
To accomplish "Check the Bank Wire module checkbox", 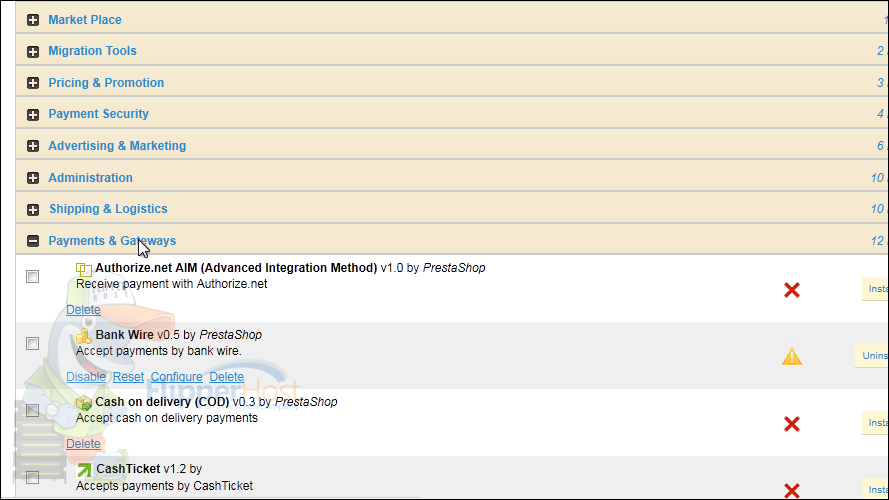I will click(32, 344).
